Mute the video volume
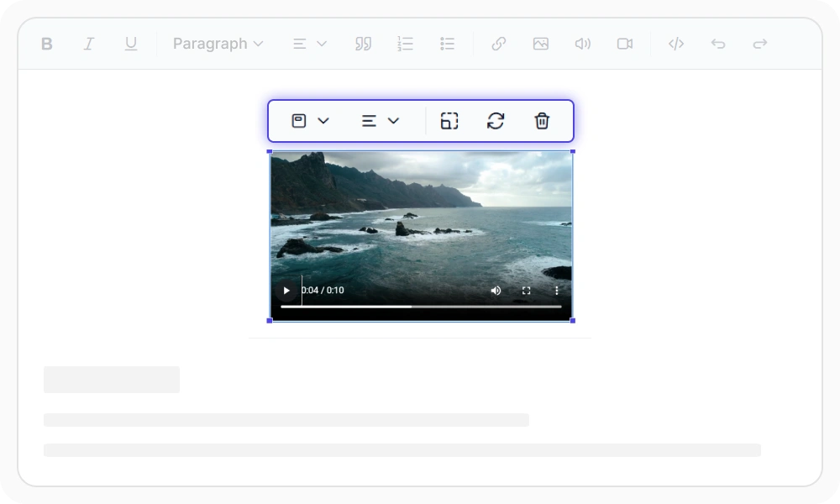Screen dimensions: 840x504 click(496, 291)
